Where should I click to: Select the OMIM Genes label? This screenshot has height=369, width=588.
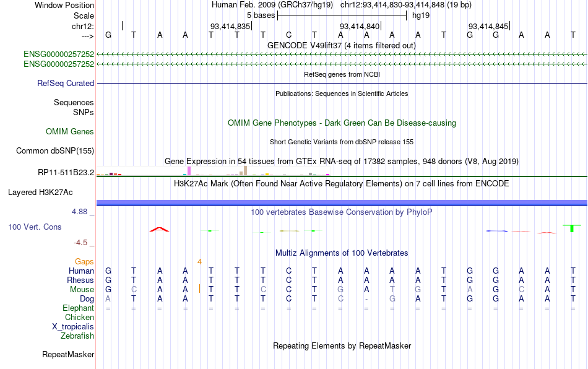(69, 132)
